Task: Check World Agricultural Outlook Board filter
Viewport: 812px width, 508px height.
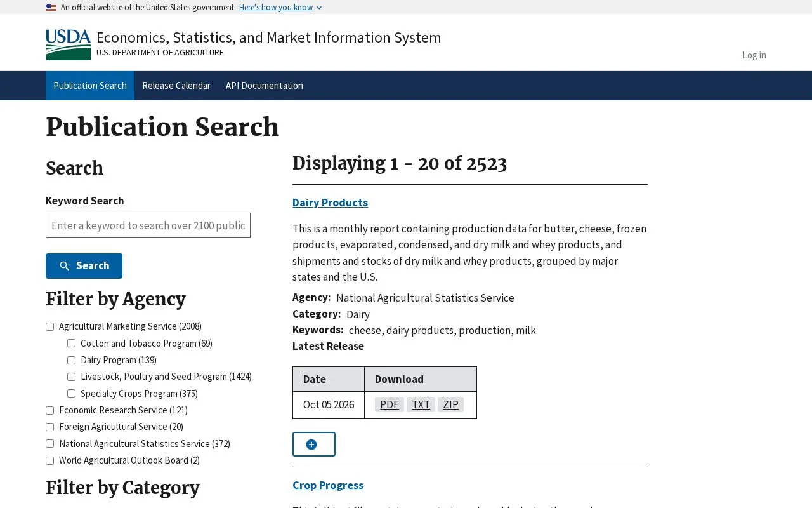Action: [x=49, y=460]
